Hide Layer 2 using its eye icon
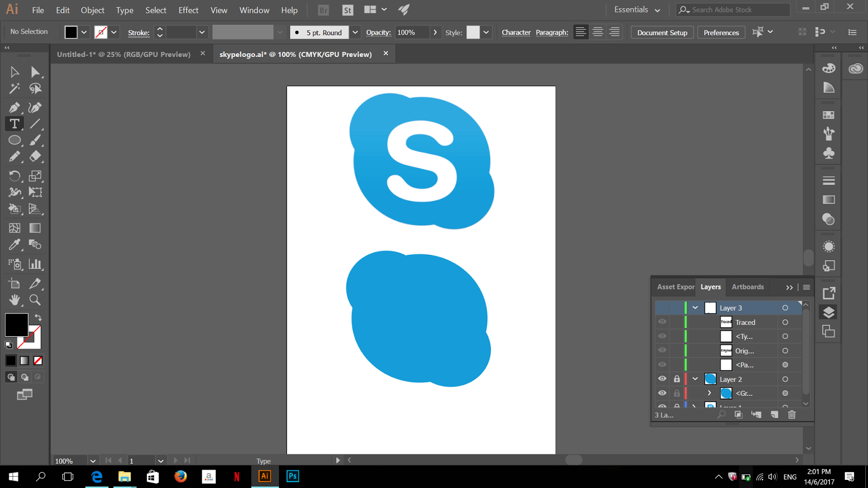 point(662,379)
